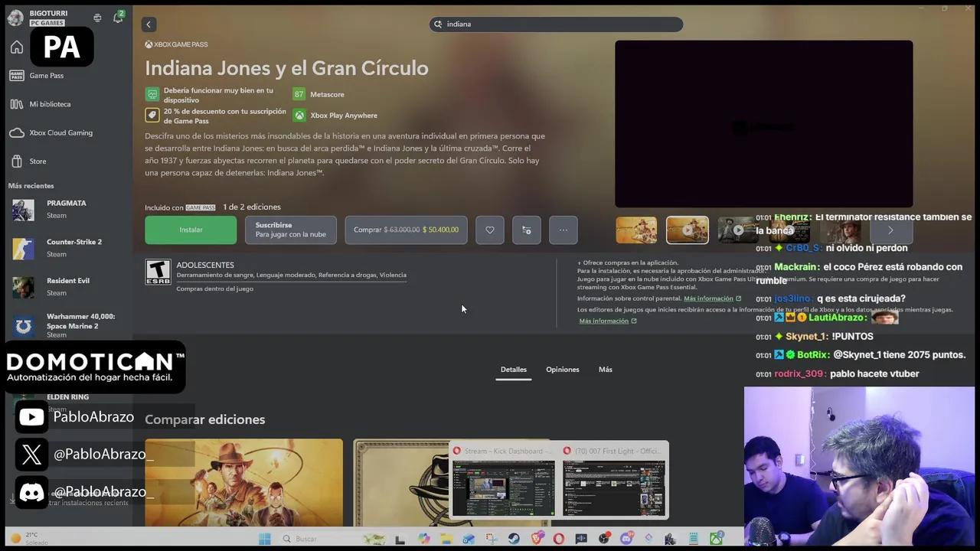Click Suscribirse para jugar con la nube
The width and height of the screenshot is (980, 551).
click(x=290, y=230)
